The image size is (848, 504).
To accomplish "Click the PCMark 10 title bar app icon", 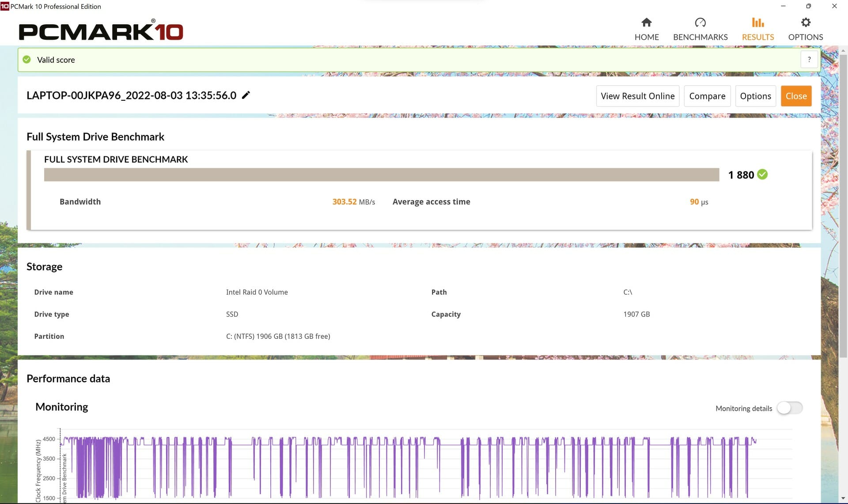I will click(5, 6).
